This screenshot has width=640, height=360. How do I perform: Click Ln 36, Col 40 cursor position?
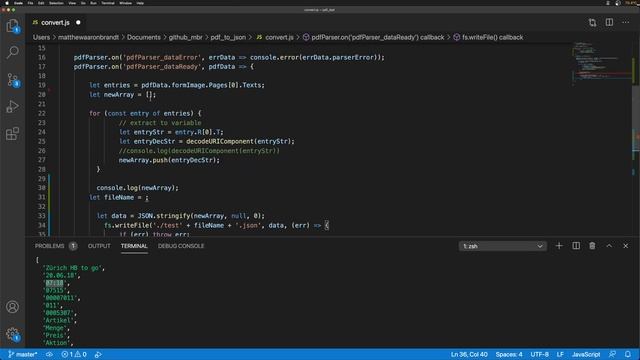point(469,354)
